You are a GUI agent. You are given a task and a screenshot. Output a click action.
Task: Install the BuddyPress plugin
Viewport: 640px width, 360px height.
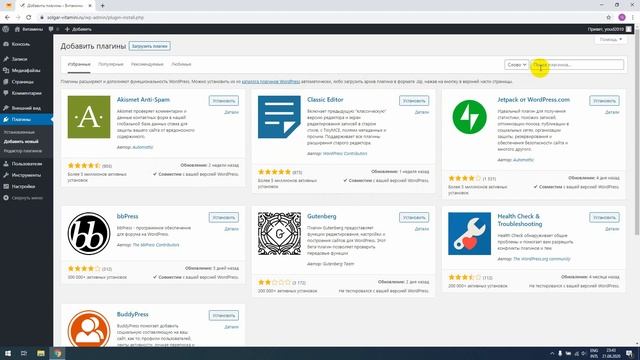point(224,315)
